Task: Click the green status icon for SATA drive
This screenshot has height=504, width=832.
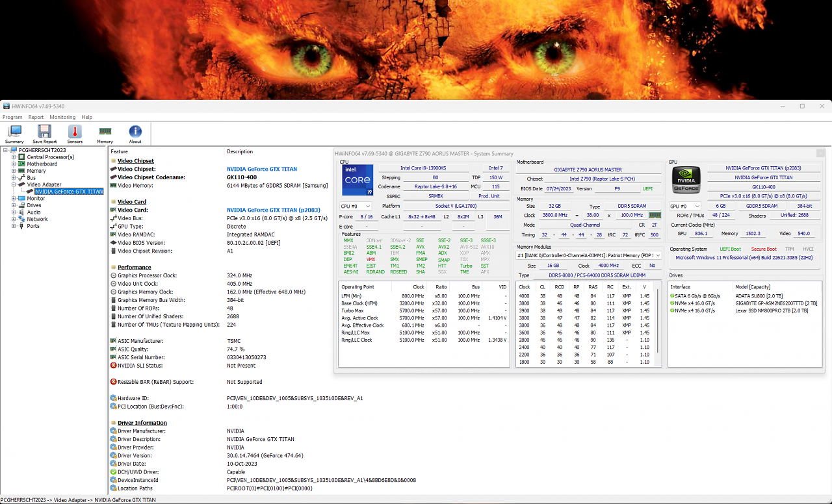Action: click(672, 296)
